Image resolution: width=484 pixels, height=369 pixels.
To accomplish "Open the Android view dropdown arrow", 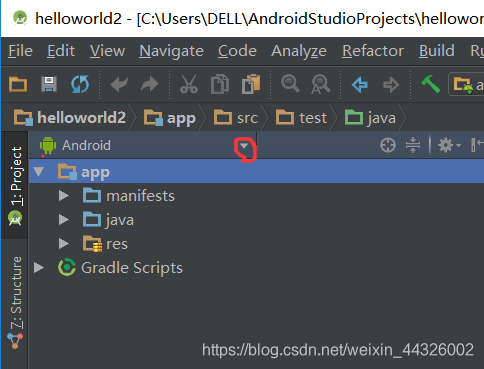I will coord(244,146).
